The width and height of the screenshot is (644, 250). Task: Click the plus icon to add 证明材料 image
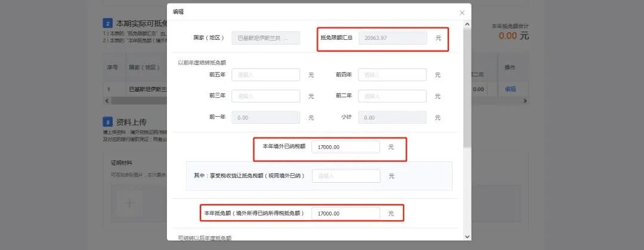(130, 203)
